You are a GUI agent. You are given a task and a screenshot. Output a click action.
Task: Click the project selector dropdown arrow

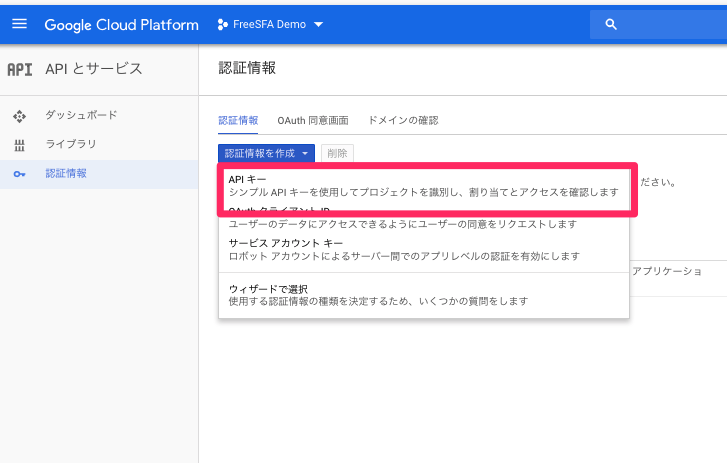tap(318, 25)
